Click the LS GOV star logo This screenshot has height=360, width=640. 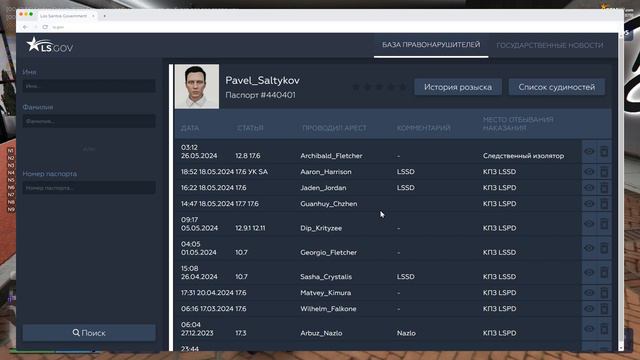49,45
